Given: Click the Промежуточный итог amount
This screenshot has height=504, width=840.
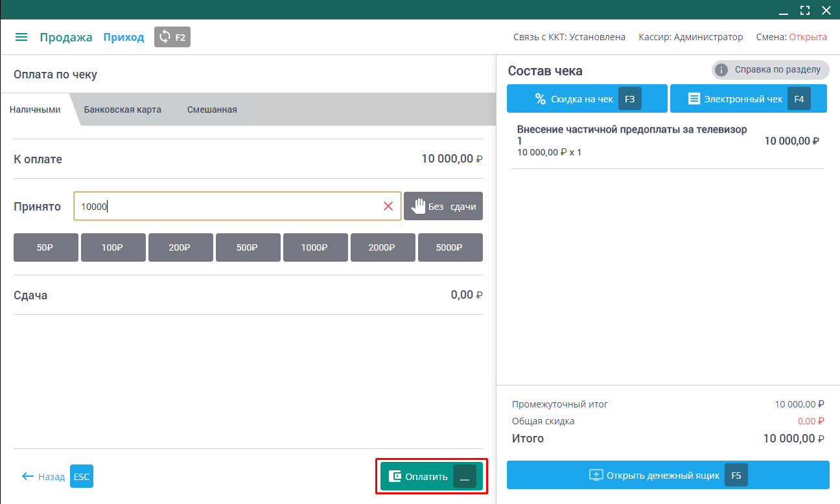Looking at the screenshot, I should click(800, 404).
